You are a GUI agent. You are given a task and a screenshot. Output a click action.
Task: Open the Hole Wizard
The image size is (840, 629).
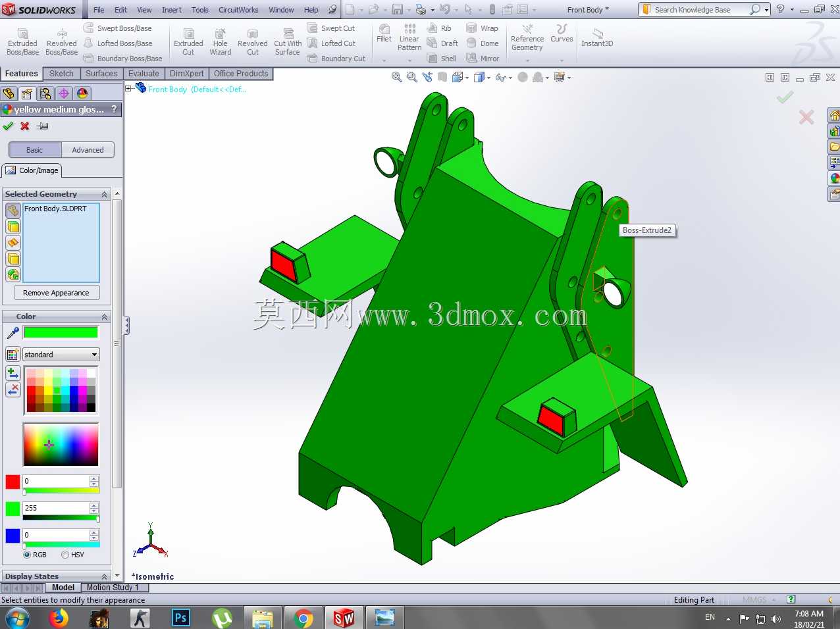(221, 42)
